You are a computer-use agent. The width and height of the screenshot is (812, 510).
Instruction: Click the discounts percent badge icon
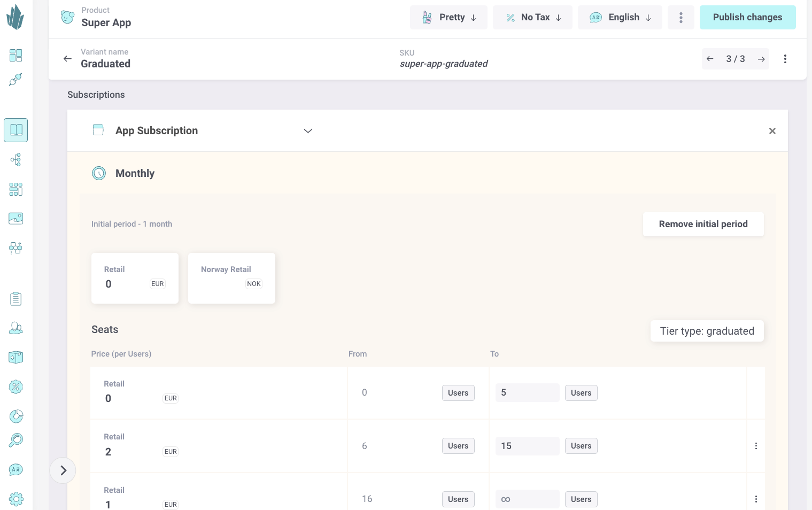[x=16, y=387]
